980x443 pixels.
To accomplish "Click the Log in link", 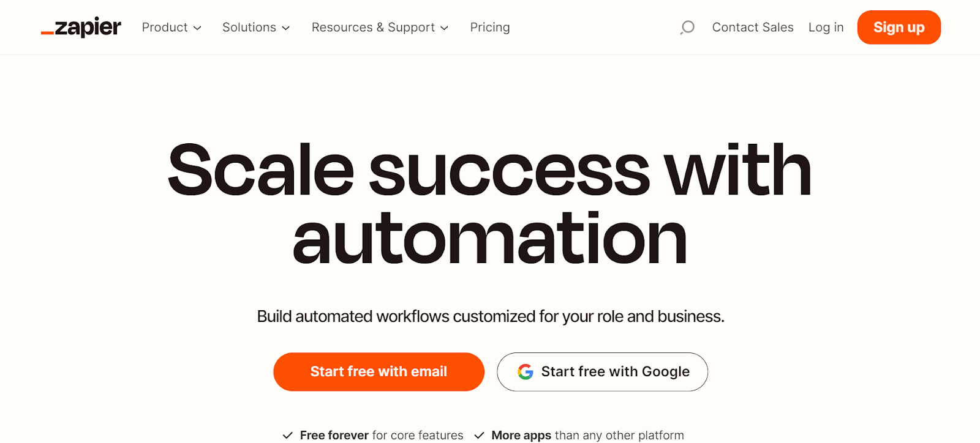I will pos(826,27).
